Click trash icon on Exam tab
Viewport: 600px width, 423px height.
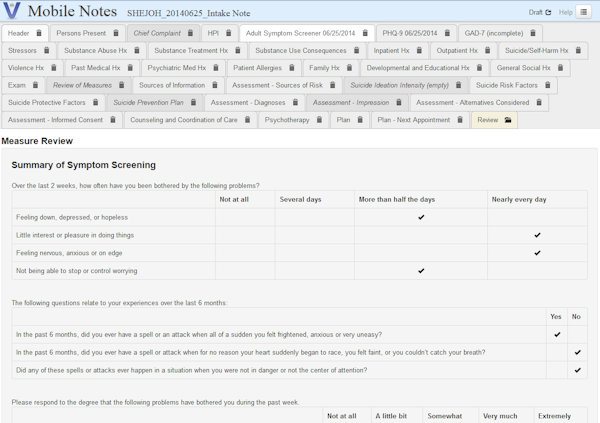(x=35, y=85)
